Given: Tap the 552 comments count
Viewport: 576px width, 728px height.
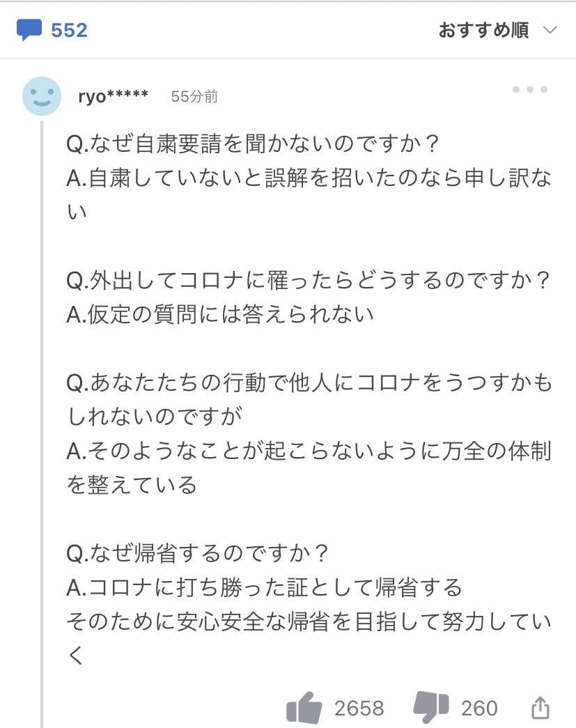Looking at the screenshot, I should [69, 30].
